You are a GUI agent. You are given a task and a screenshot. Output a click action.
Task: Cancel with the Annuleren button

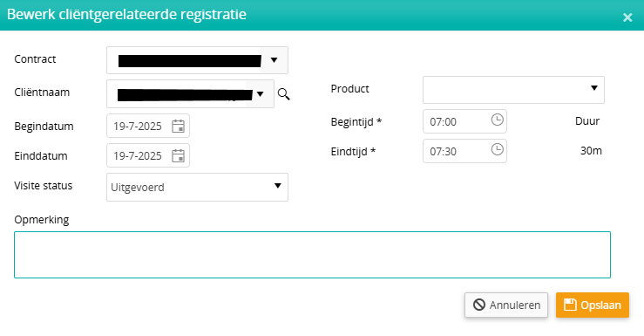click(x=506, y=305)
